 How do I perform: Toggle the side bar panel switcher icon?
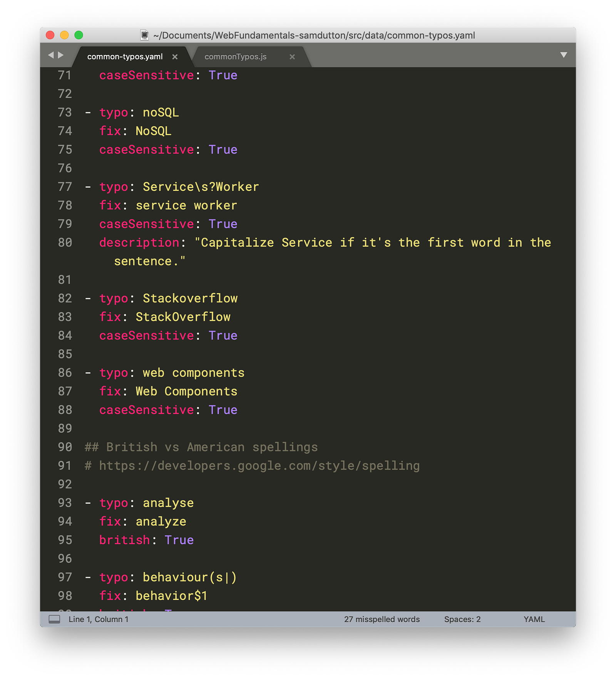click(54, 619)
